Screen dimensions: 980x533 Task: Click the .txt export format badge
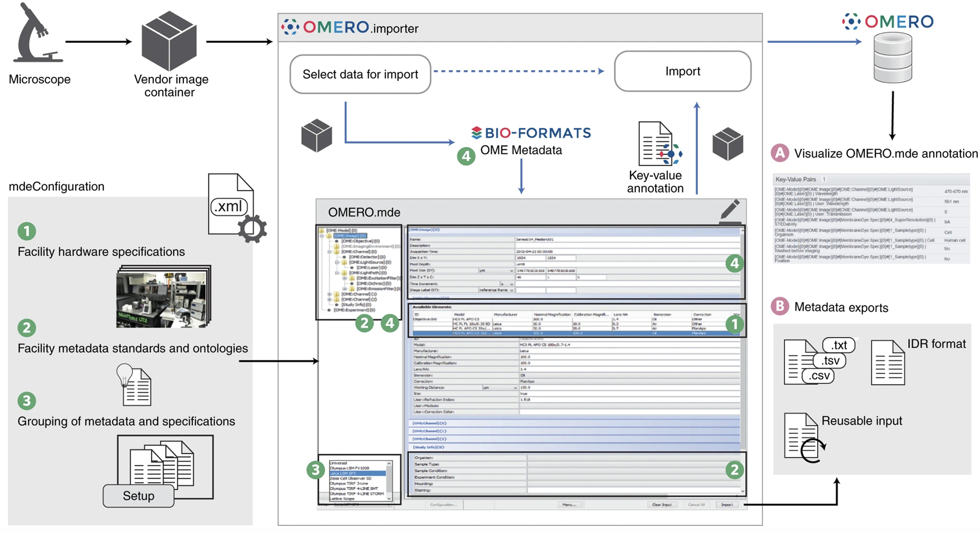pos(839,345)
